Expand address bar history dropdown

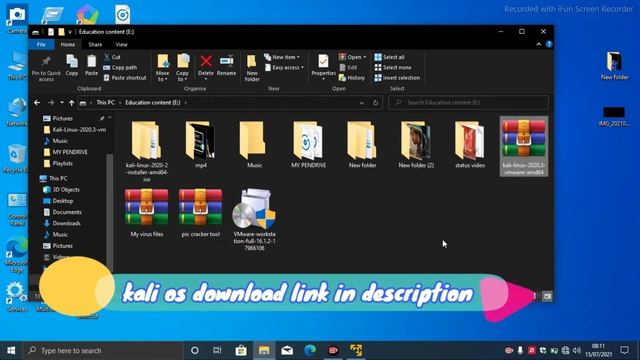(362, 103)
